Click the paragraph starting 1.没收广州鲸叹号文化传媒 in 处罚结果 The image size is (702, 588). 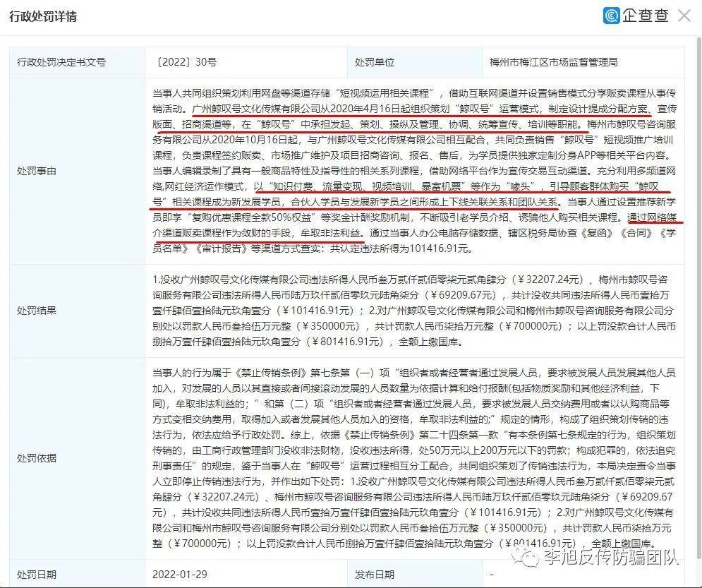click(415, 311)
